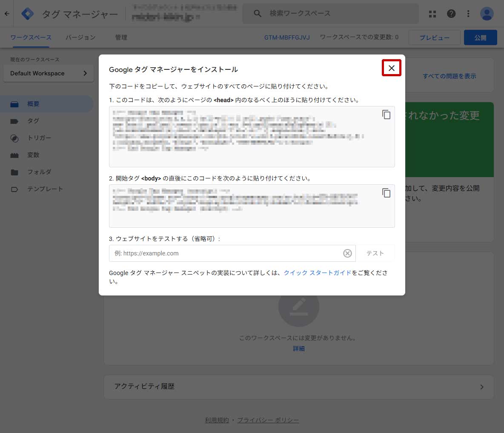
Task: Open the user account avatar
Action: tap(487, 14)
